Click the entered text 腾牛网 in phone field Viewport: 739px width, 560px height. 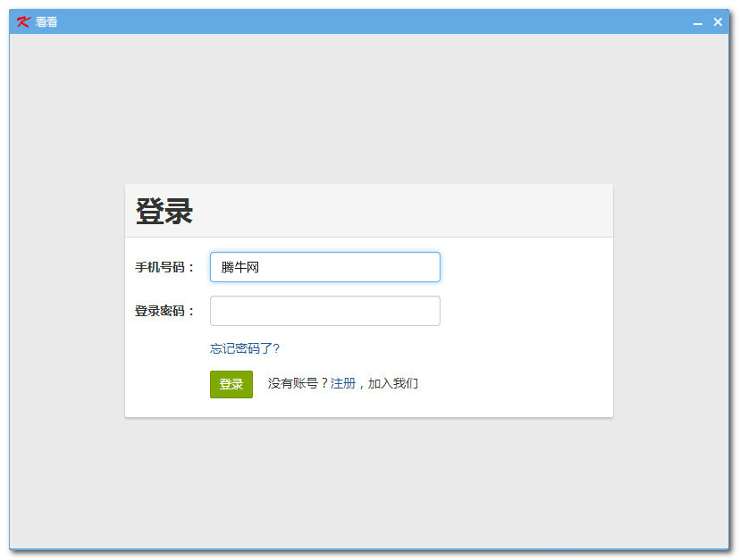point(240,267)
